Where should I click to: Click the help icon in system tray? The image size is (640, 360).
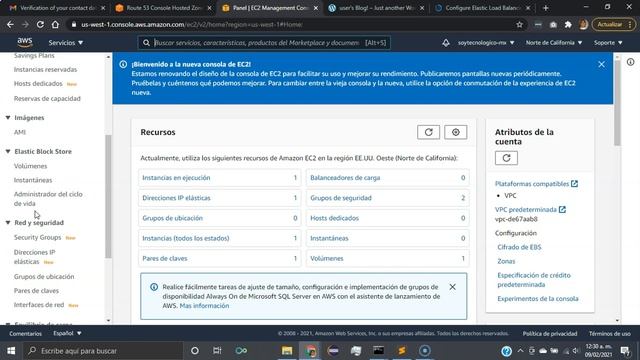[x=507, y=351]
